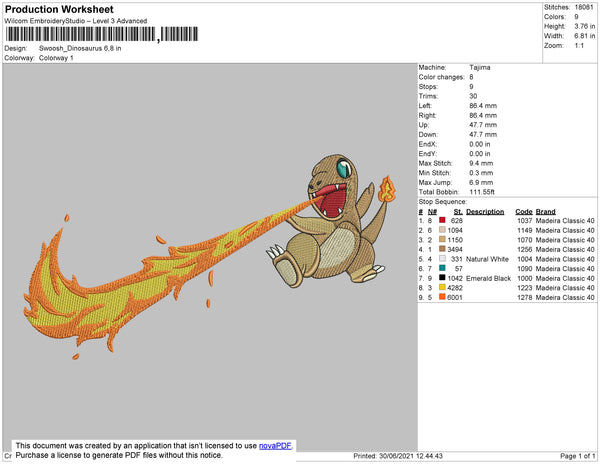Select the Colorway 1 value
The width and height of the screenshot is (600, 464).
point(56,58)
